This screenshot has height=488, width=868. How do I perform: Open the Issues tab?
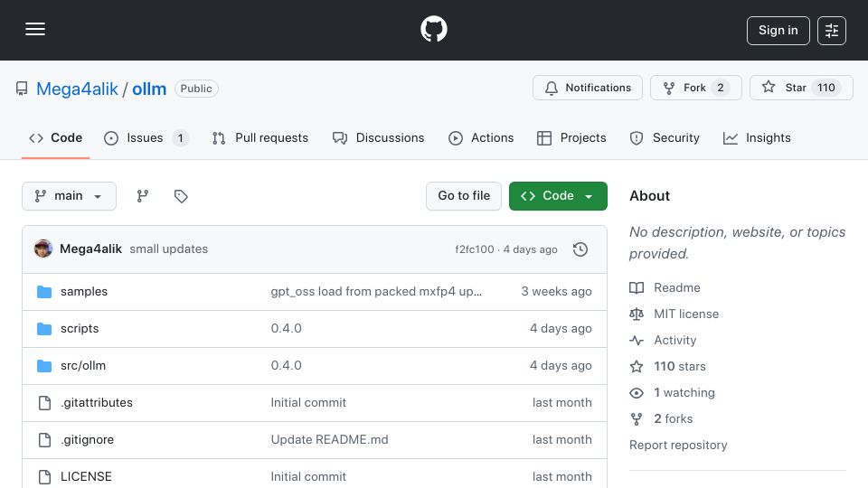point(146,137)
